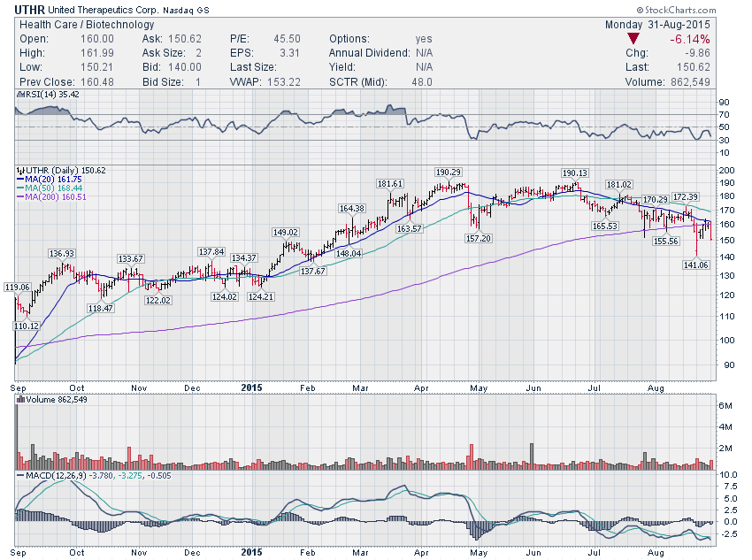Click the MA(20) 161.75 legend
The height and width of the screenshot is (560, 752).
tap(54, 180)
